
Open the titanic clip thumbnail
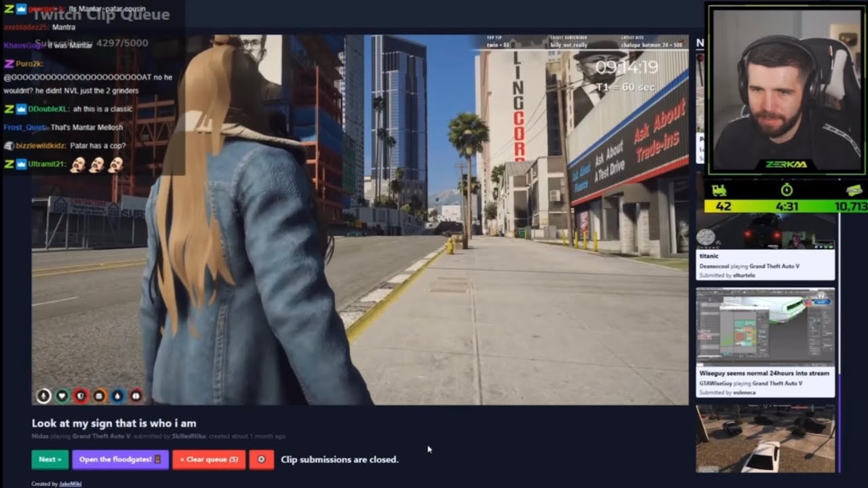tap(765, 230)
